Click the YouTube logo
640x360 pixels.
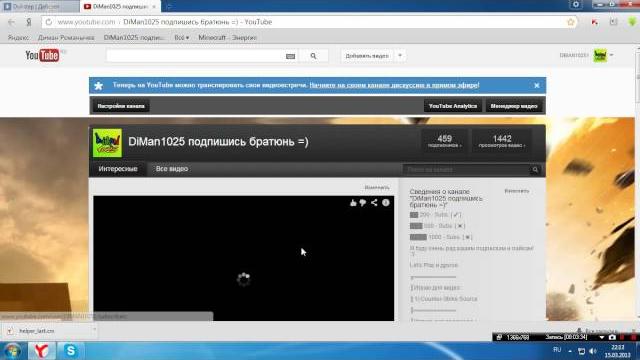coord(42,55)
